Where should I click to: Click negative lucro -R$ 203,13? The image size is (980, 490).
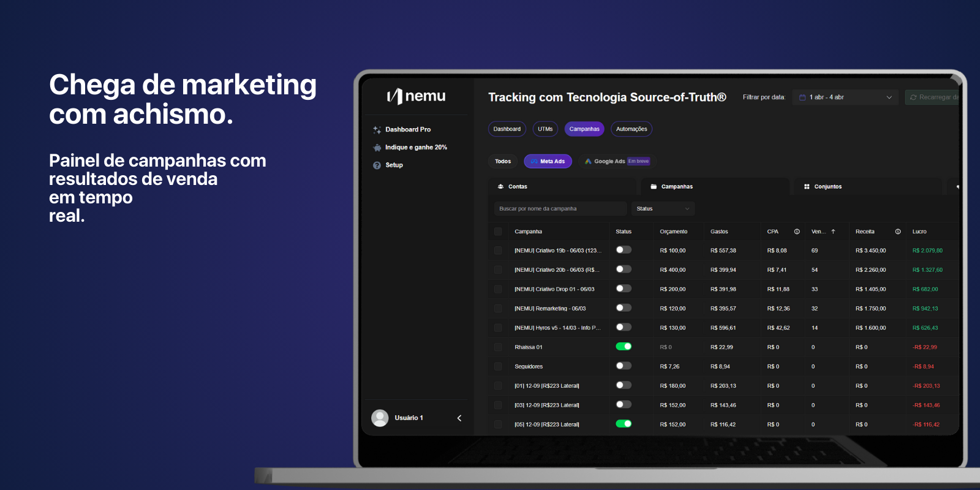(x=926, y=386)
